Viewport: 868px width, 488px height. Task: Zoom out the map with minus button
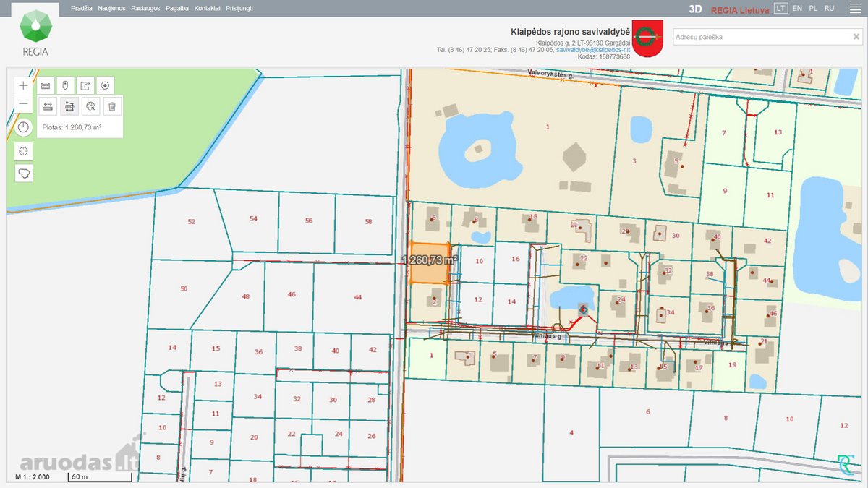coord(24,104)
